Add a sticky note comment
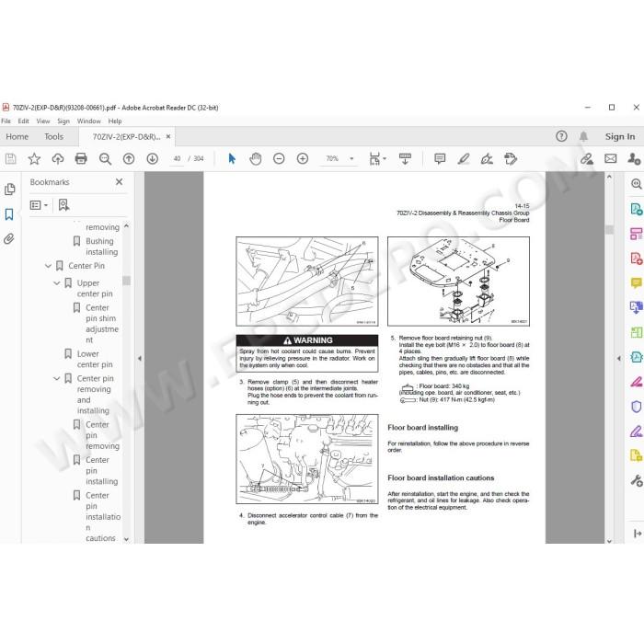This screenshot has height=644, width=644. [x=440, y=158]
